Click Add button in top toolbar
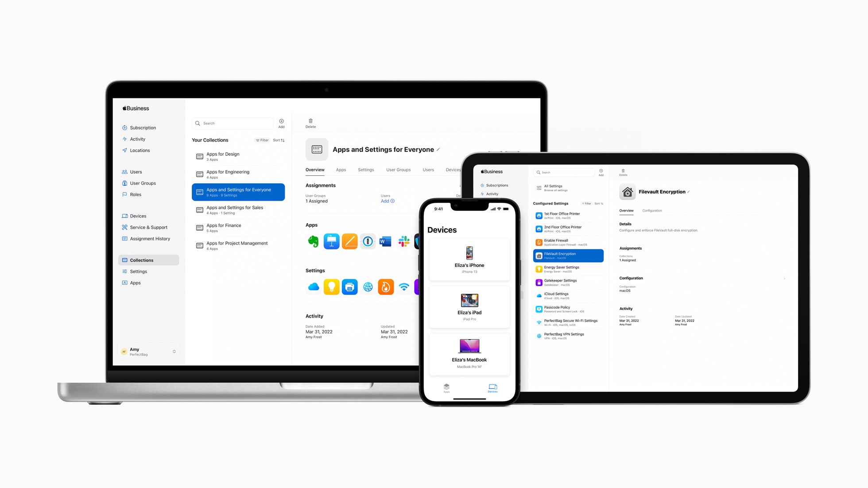Screen dimensions: 868x488 [281, 123]
